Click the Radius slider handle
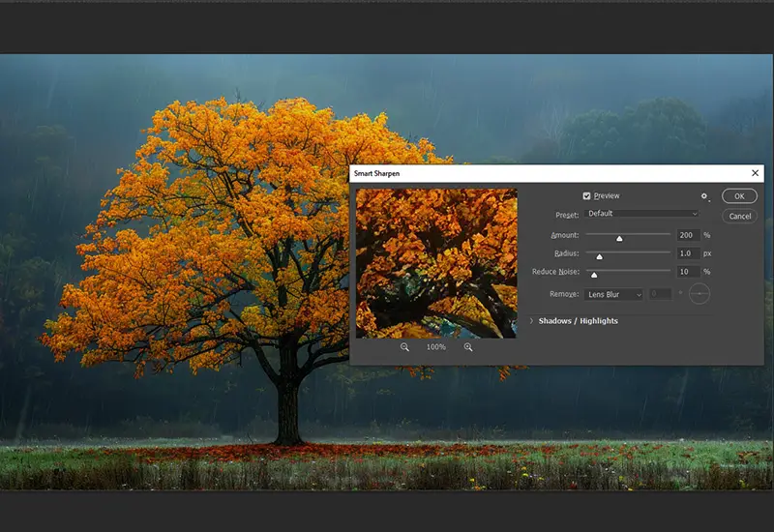The image size is (774, 532). [x=599, y=256]
